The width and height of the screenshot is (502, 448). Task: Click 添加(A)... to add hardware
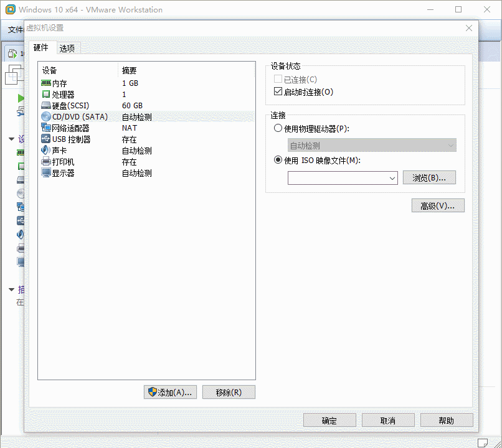click(170, 392)
